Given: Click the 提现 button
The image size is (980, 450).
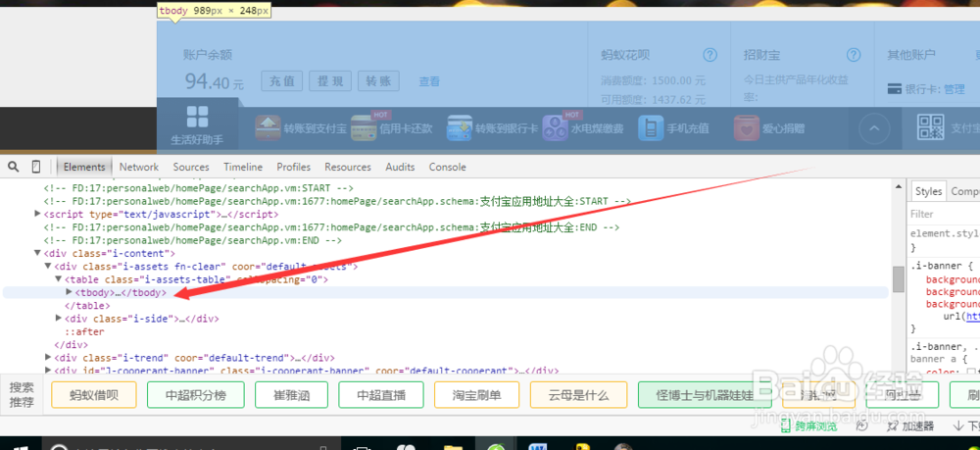Looking at the screenshot, I should point(330,80).
